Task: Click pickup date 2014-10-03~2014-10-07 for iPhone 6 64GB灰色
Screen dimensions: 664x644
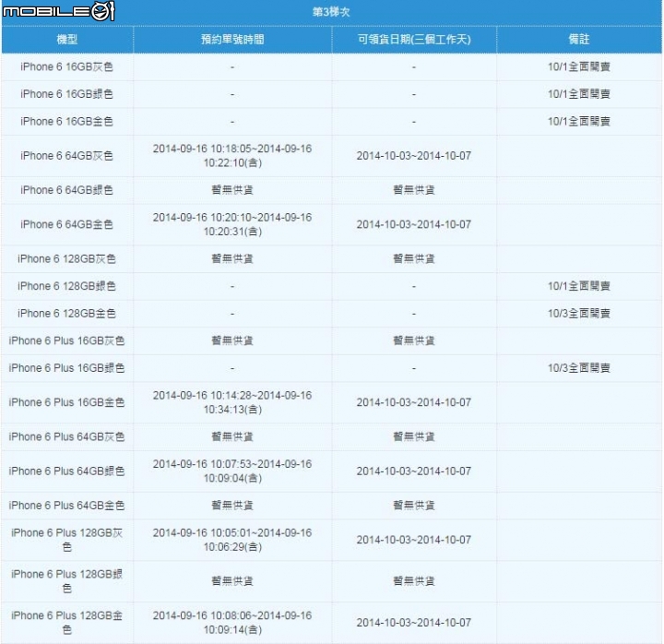Action: [414, 156]
